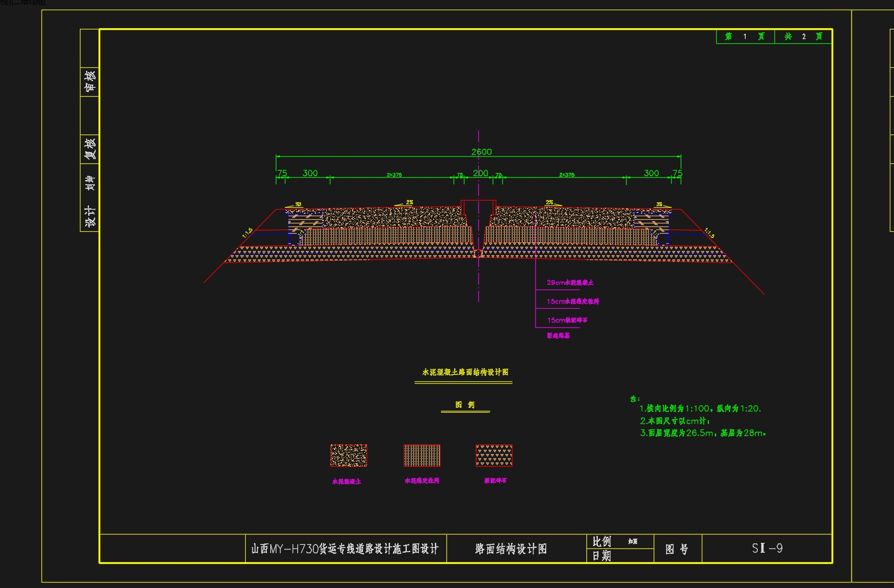Click note 1 about 横向比例为1:100

pyautogui.click(x=700, y=408)
